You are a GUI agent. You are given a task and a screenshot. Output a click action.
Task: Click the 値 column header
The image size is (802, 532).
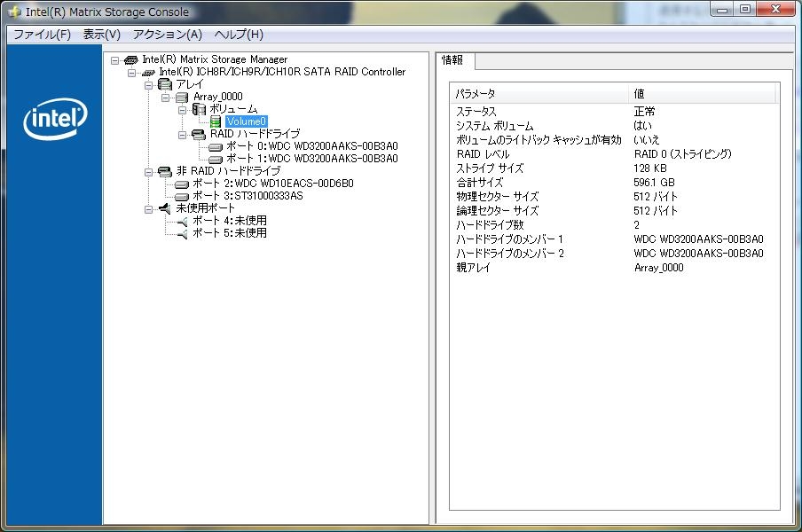702,93
